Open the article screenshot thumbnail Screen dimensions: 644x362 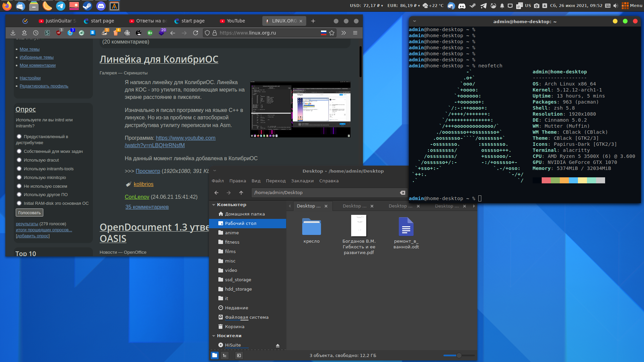(300, 109)
